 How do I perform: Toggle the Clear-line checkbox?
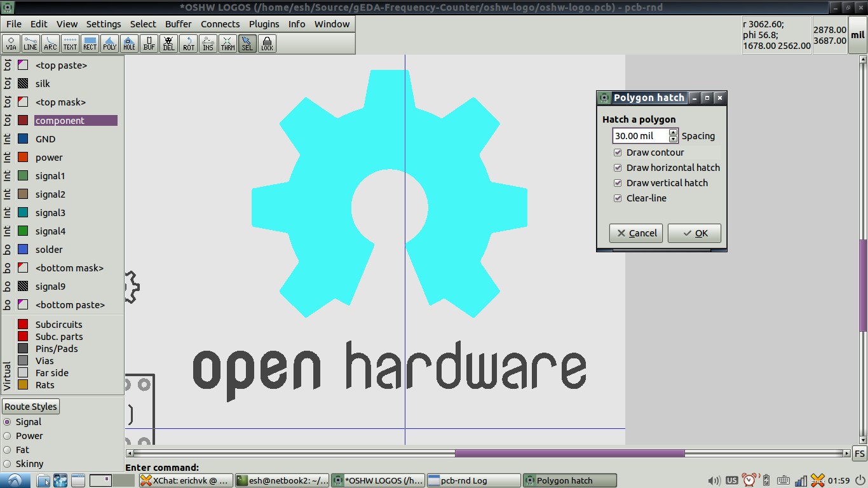[x=618, y=198]
